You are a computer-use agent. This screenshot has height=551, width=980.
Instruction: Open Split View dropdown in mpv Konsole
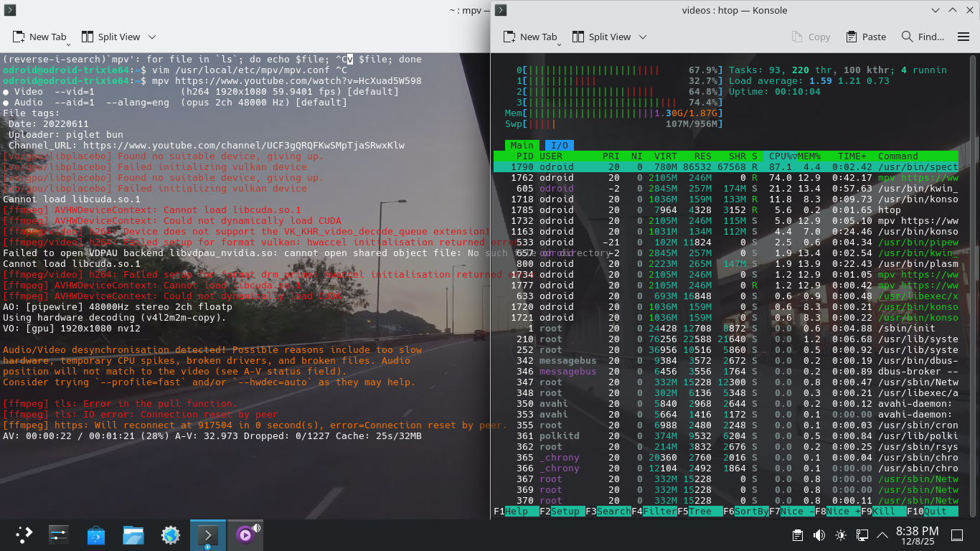coord(152,37)
